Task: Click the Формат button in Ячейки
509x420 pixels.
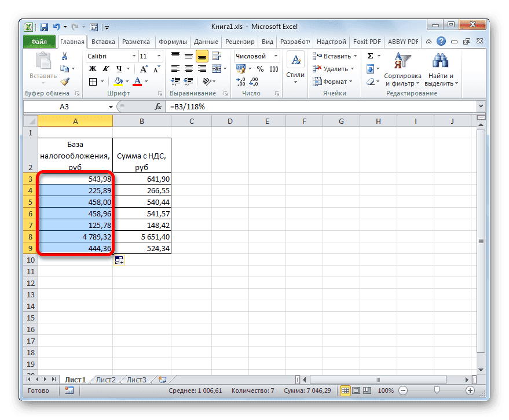Action: coord(333,81)
